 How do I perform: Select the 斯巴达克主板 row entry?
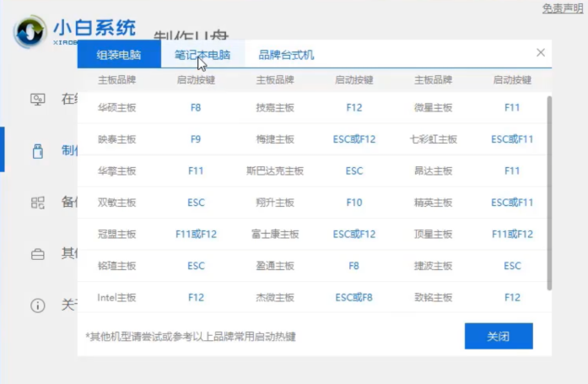coord(275,170)
